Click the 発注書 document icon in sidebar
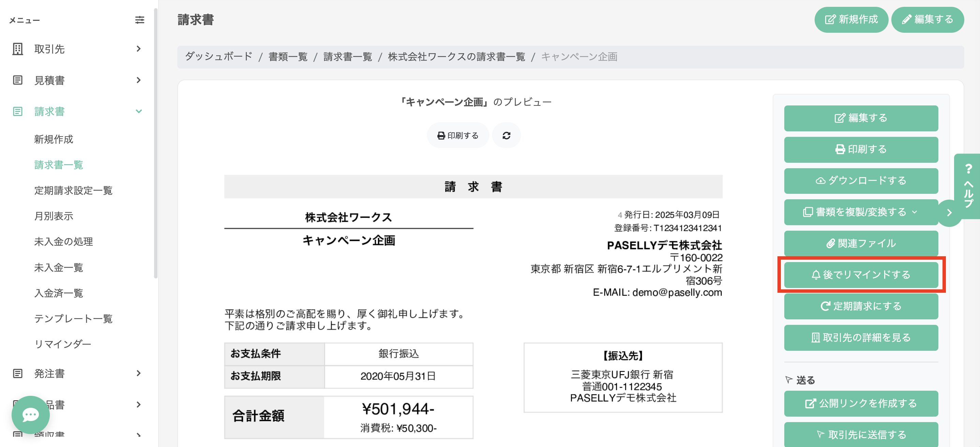This screenshot has height=447, width=980. click(x=17, y=373)
